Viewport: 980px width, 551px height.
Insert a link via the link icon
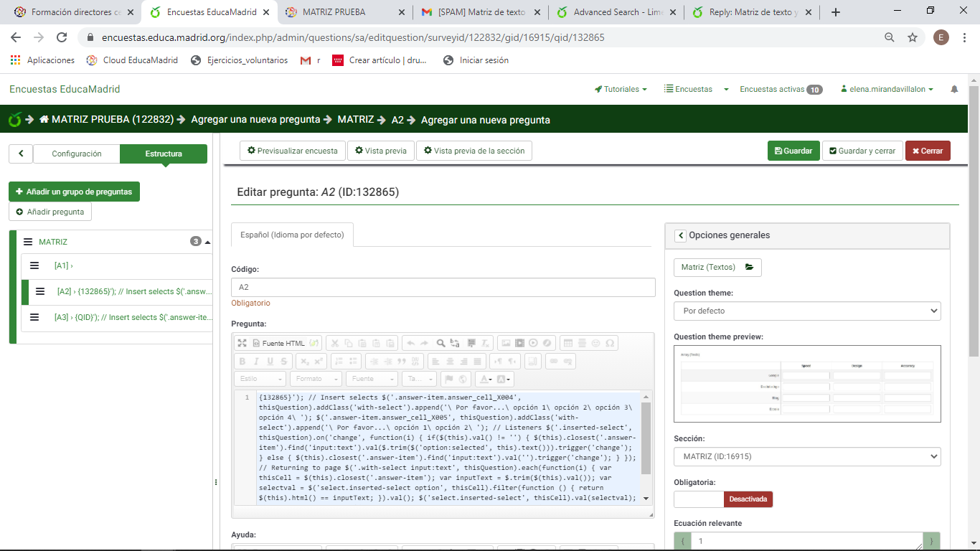(553, 361)
